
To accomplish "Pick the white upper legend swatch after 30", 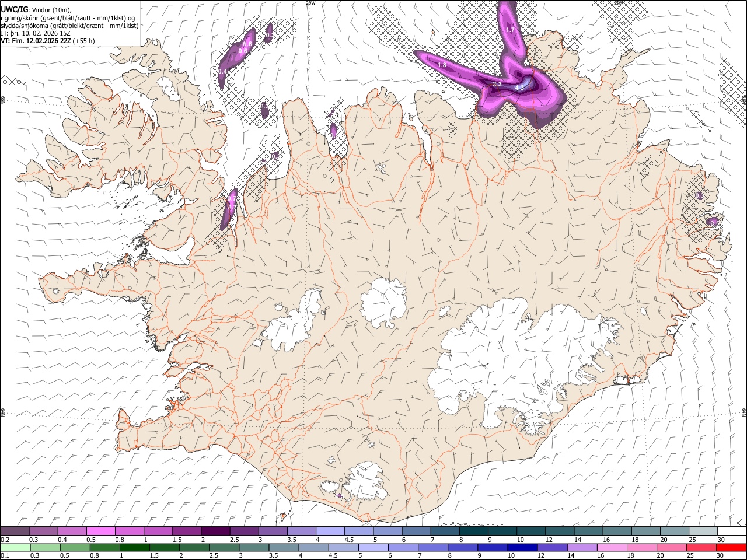I will [x=732, y=531].
